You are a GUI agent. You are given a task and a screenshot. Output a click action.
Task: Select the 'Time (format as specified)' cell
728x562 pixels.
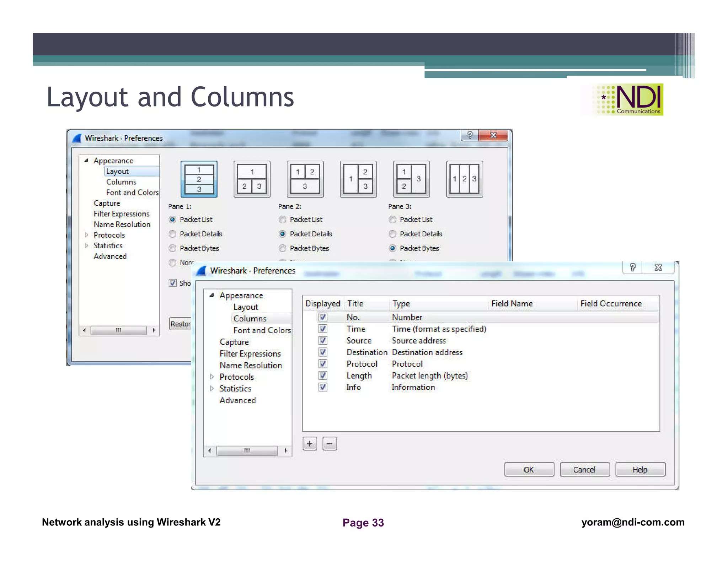pyautogui.click(x=439, y=329)
